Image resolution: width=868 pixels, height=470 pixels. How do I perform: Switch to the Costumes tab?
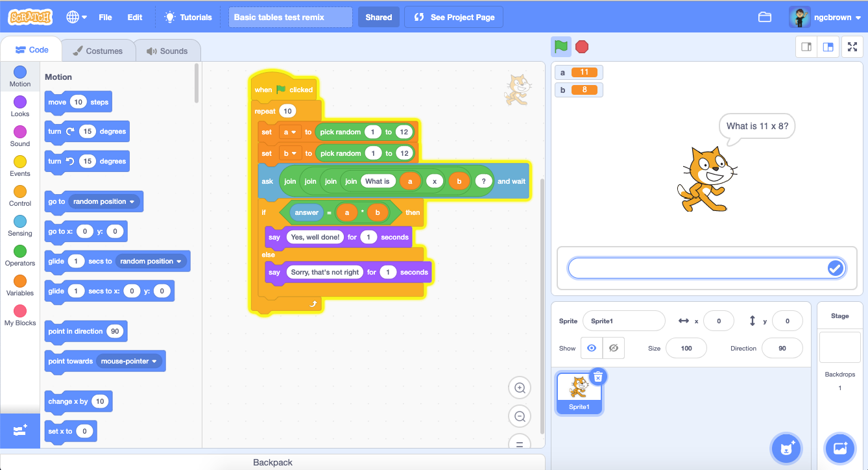[x=97, y=51]
